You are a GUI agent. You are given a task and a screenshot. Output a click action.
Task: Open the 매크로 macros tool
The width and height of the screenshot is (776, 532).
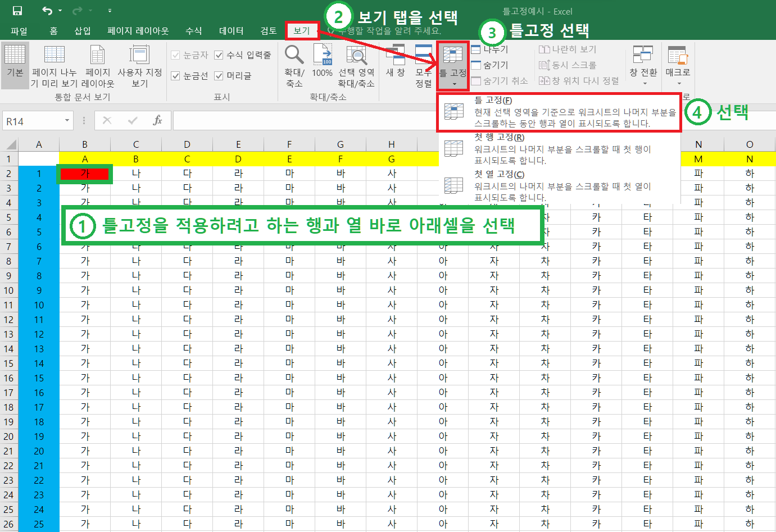(x=677, y=63)
